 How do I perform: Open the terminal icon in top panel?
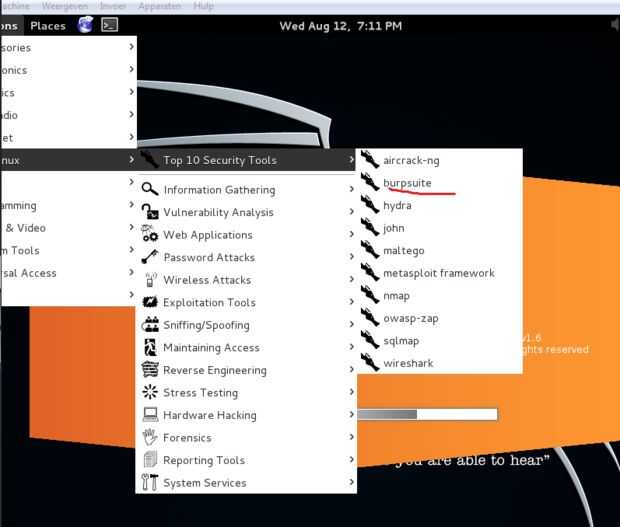click(110, 25)
